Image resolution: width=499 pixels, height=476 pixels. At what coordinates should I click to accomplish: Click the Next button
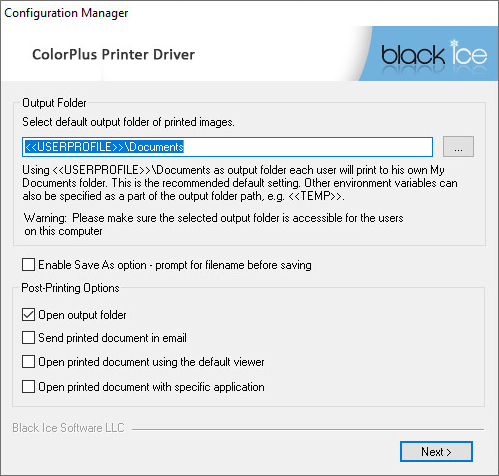pos(436,452)
